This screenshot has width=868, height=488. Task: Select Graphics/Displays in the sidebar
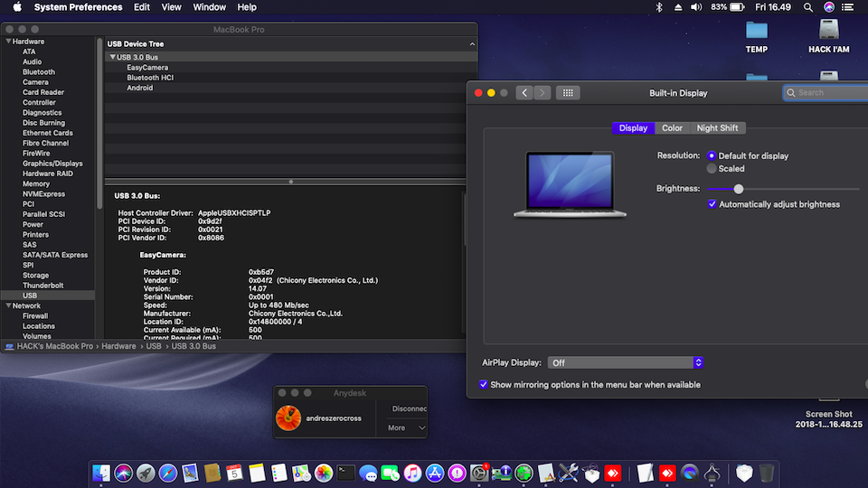52,164
